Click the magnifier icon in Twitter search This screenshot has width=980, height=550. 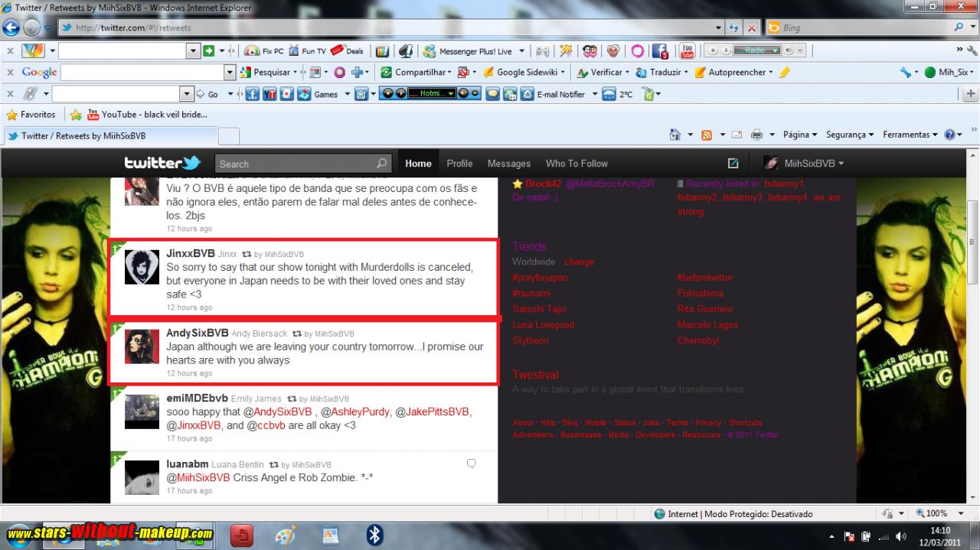tap(381, 164)
